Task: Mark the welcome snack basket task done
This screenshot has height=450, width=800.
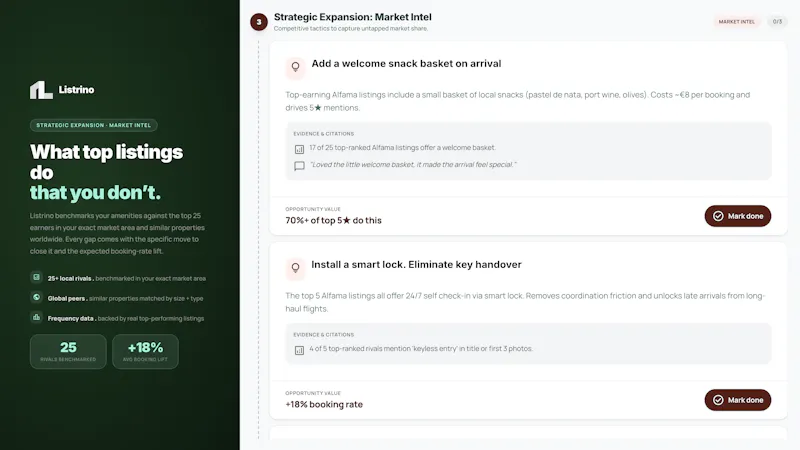Action: 738,216
